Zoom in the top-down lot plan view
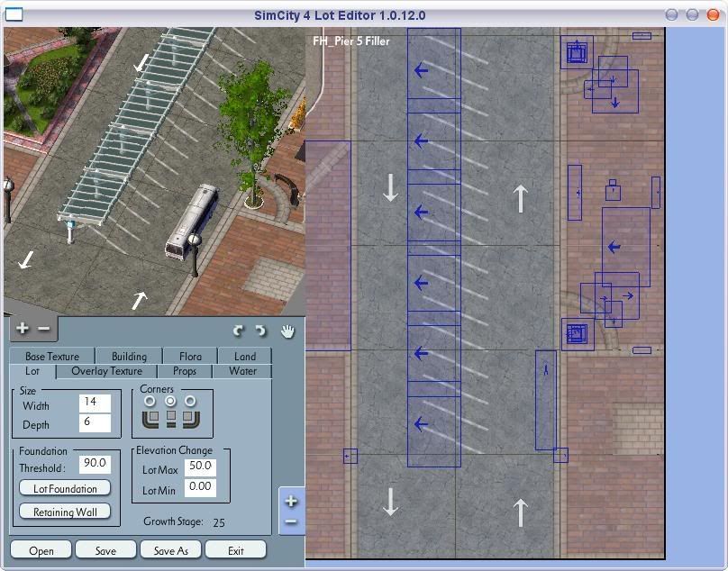This screenshot has width=728, height=571. point(291,502)
